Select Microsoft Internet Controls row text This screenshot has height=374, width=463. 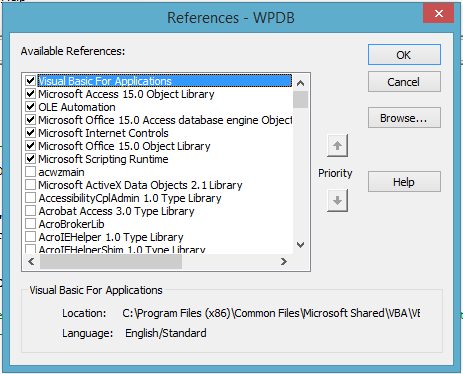[x=103, y=133]
